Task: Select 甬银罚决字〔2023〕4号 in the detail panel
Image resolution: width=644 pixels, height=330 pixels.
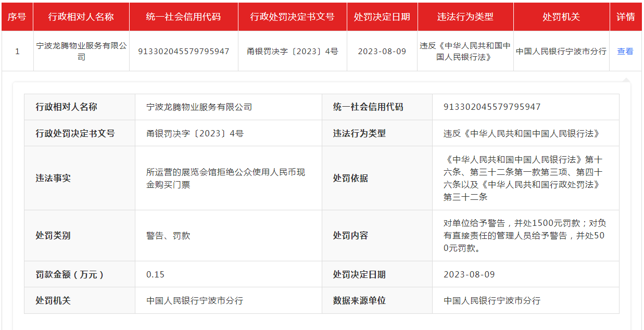Action: (195, 134)
